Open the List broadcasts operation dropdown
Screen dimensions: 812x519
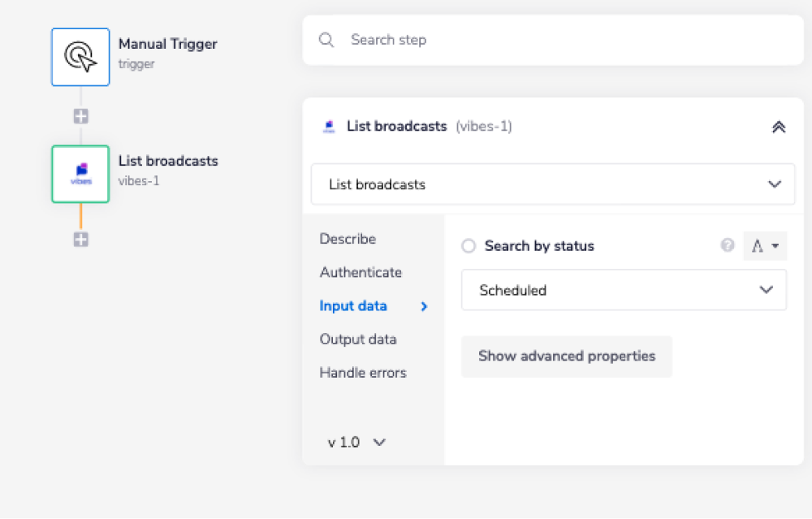(552, 184)
